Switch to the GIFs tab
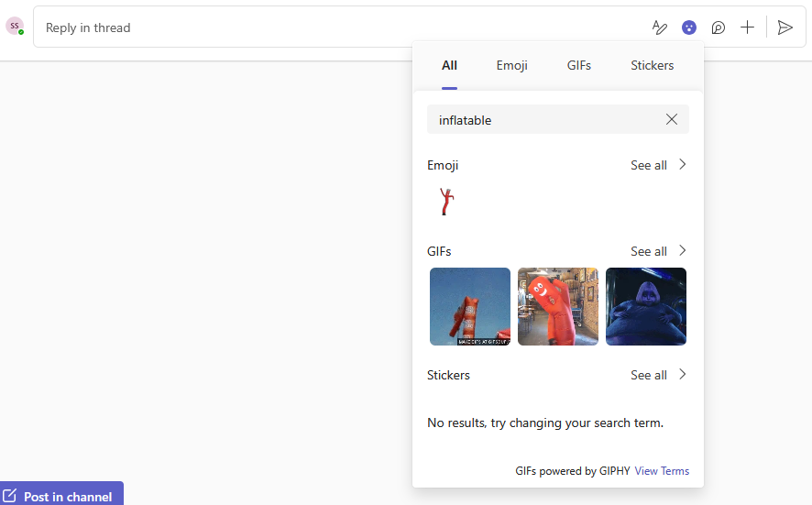Viewport: 812px width, 505px height. point(579,65)
